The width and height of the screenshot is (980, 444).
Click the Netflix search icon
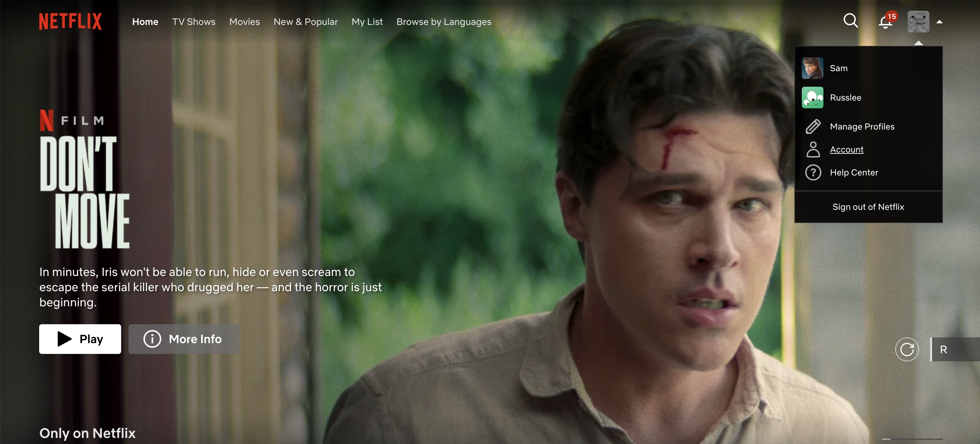851,20
